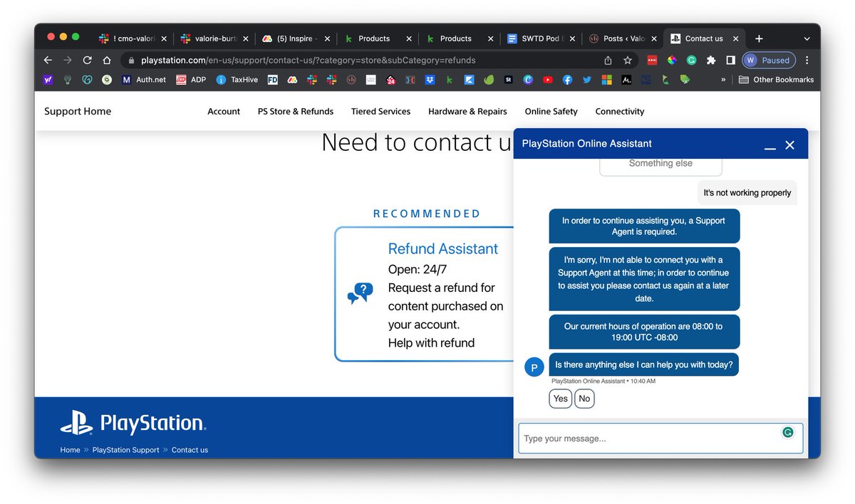Open Online Safety menu

[551, 111]
